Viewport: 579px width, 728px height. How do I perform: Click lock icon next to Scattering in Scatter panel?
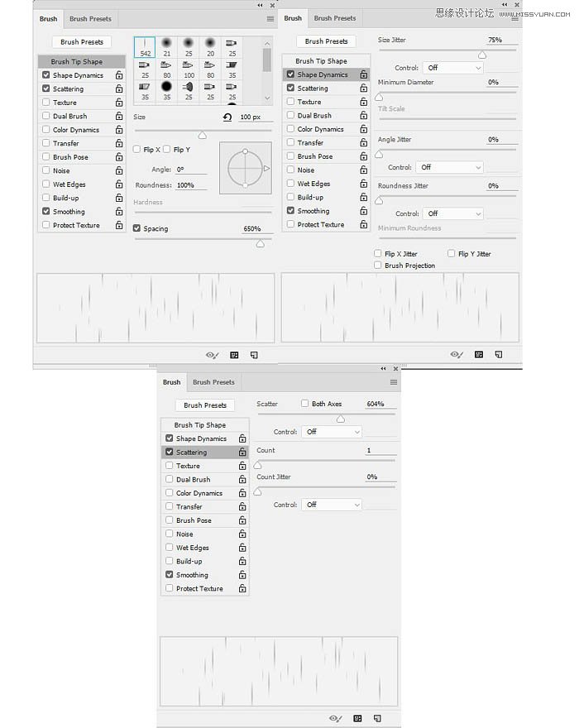pyautogui.click(x=242, y=453)
